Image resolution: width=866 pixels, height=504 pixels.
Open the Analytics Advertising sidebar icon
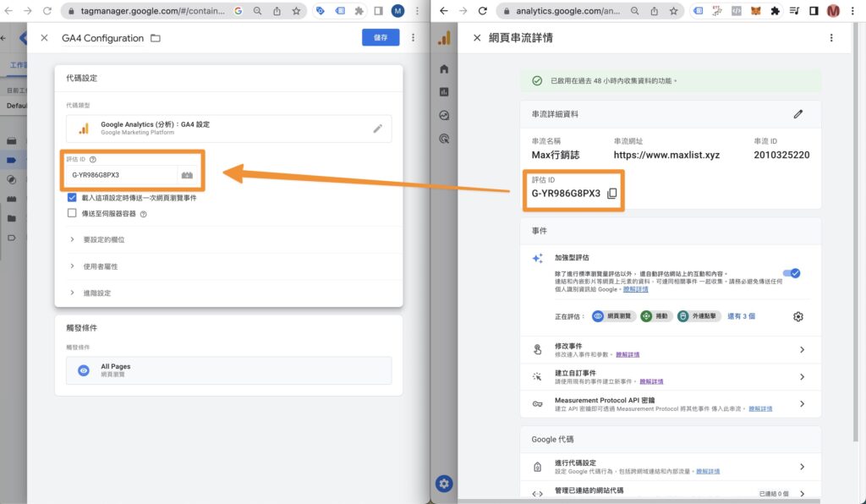pos(444,139)
